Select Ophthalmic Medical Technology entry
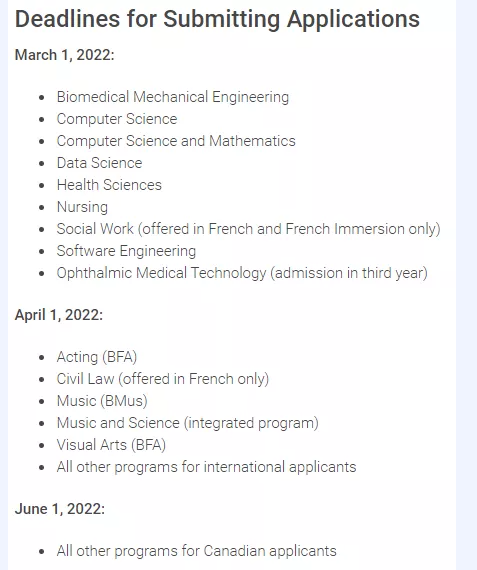This screenshot has width=477, height=570. [242, 273]
